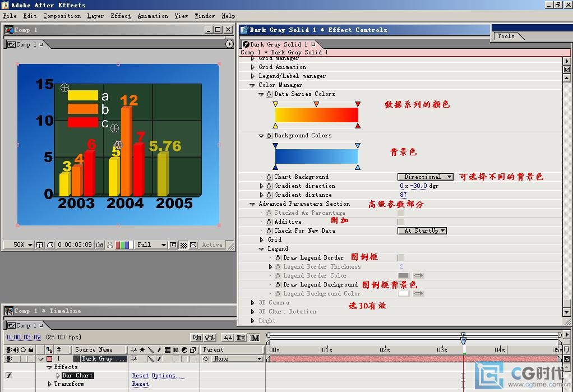Click the Reset link for Transform
Image resolution: width=573 pixels, height=392 pixels.
(x=140, y=384)
